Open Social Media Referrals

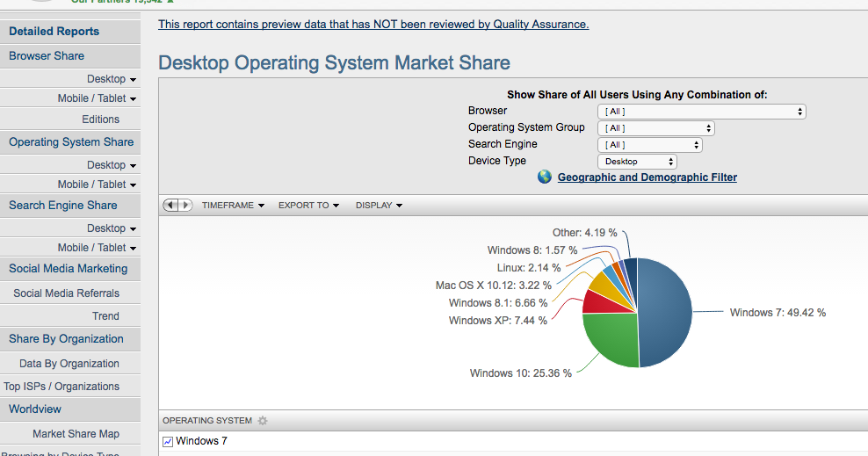tap(67, 293)
